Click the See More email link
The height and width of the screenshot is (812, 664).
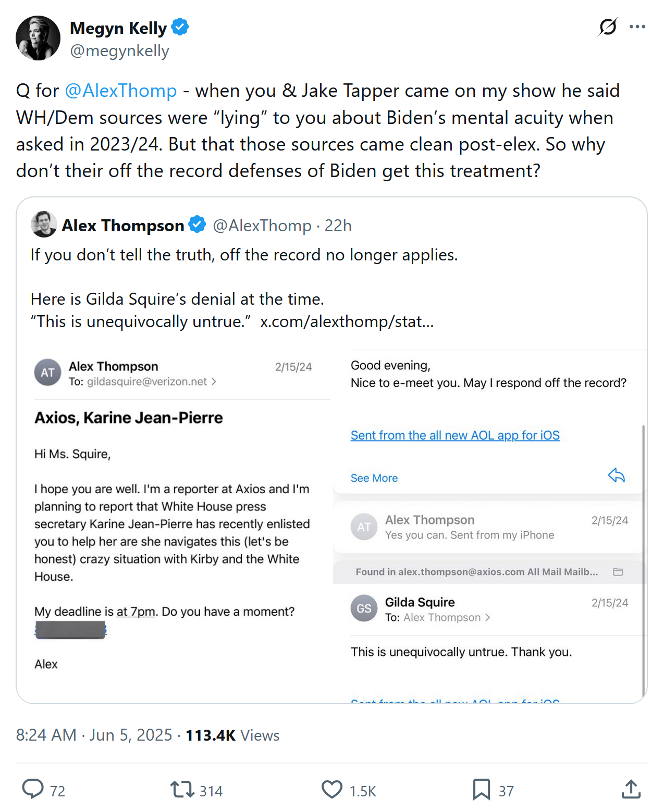click(x=374, y=478)
